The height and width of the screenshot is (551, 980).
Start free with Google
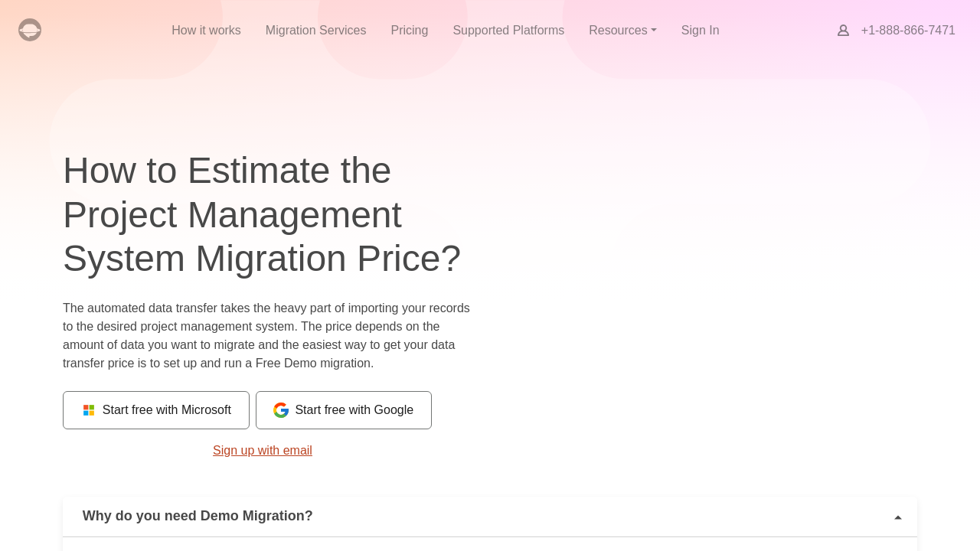point(344,410)
